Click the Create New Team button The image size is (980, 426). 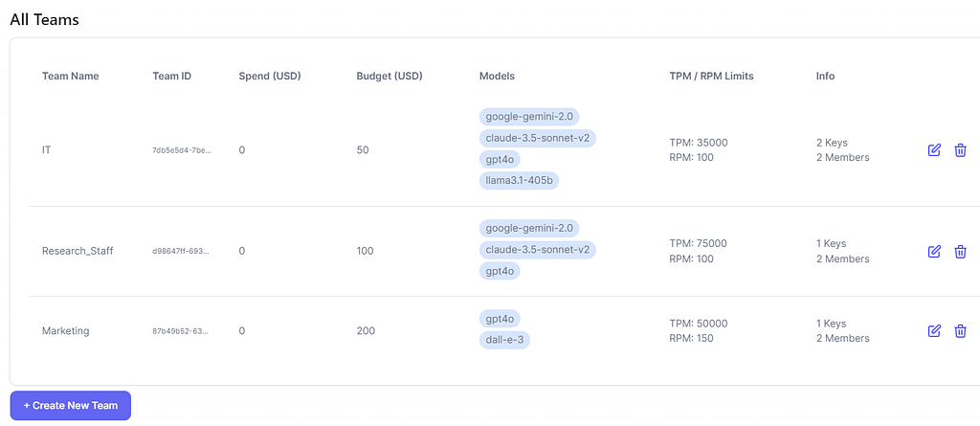pyautogui.click(x=71, y=405)
